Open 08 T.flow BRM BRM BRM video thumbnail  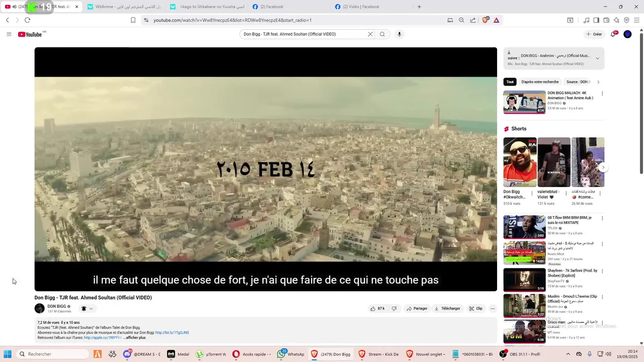524,227
